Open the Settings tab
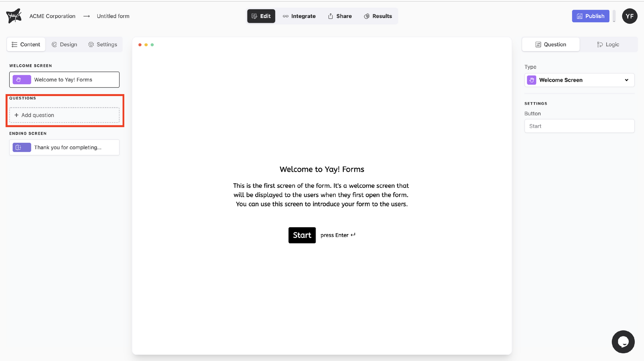644x361 pixels. coord(103,45)
